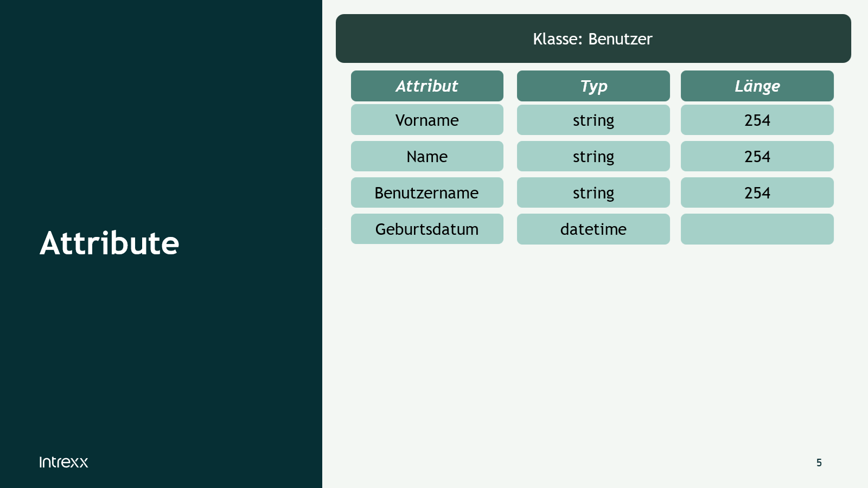This screenshot has height=488, width=868.
Task: Click the 'Benutzername' attribute cell
Action: tap(427, 192)
